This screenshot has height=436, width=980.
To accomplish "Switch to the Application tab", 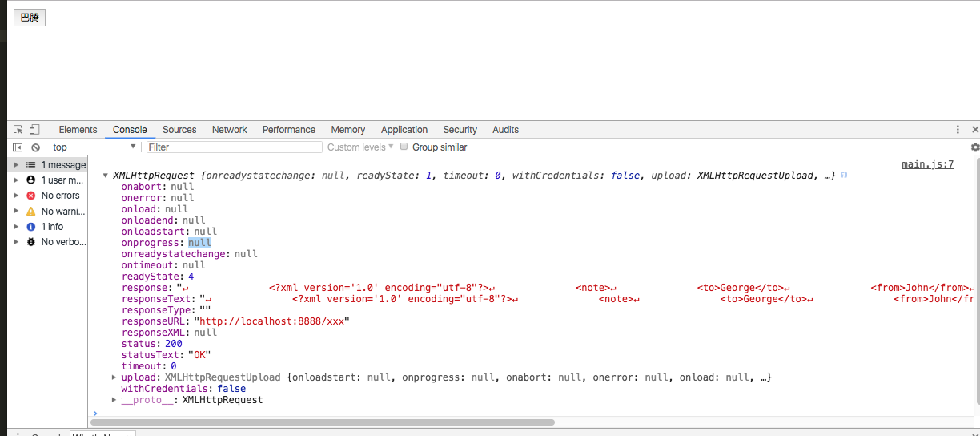I will tap(404, 130).
